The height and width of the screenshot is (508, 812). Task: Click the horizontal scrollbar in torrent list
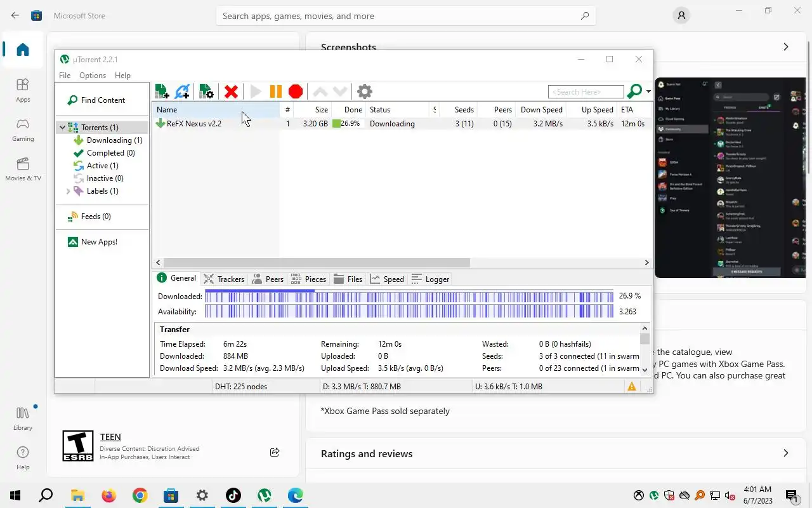tap(317, 262)
